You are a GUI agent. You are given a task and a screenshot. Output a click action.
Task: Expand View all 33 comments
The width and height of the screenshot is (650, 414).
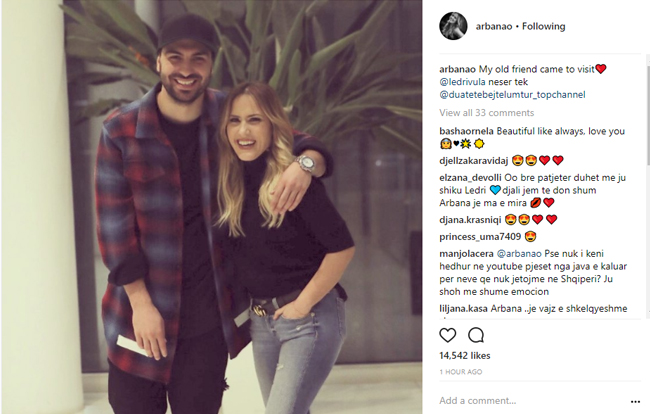(x=487, y=113)
